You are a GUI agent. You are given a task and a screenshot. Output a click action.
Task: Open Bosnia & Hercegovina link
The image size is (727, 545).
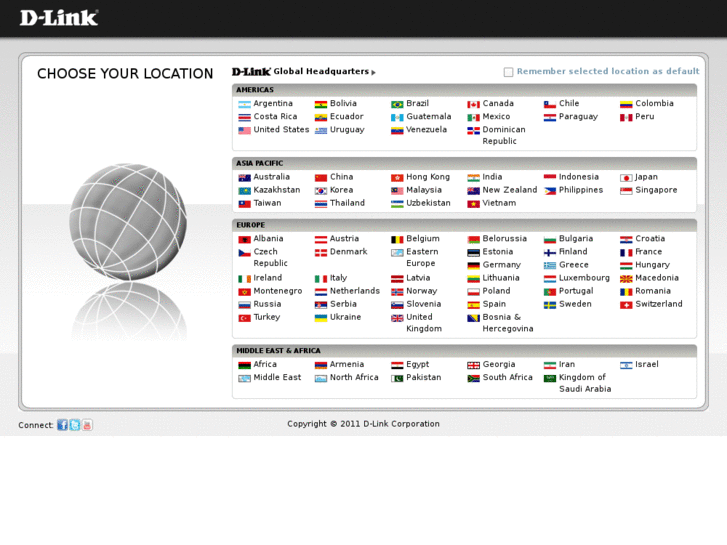point(508,323)
